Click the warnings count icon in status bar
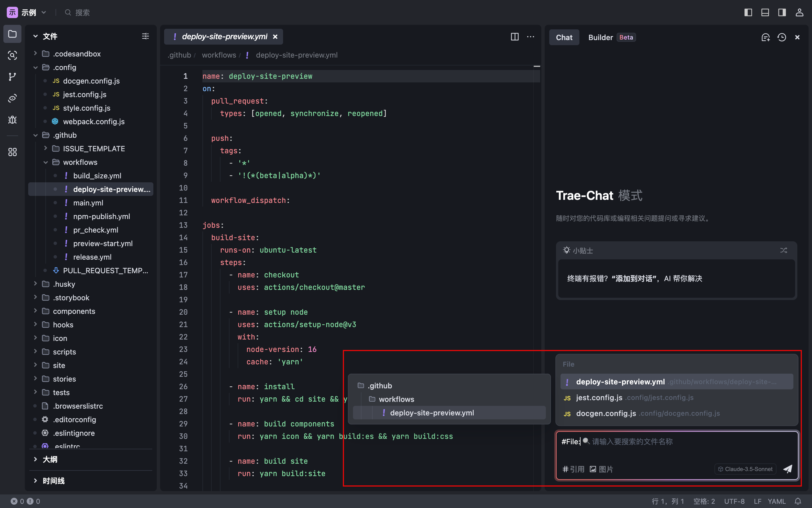The height and width of the screenshot is (508, 812). [30, 501]
